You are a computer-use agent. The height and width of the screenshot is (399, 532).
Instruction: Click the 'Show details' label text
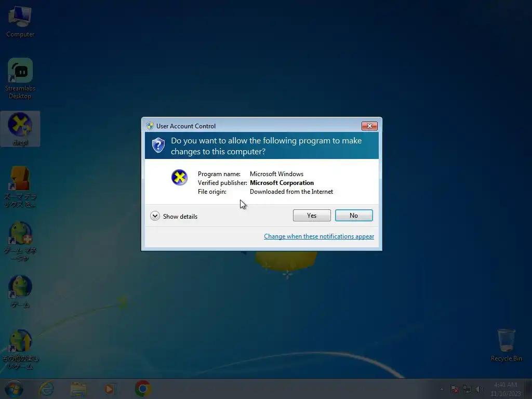point(180,217)
